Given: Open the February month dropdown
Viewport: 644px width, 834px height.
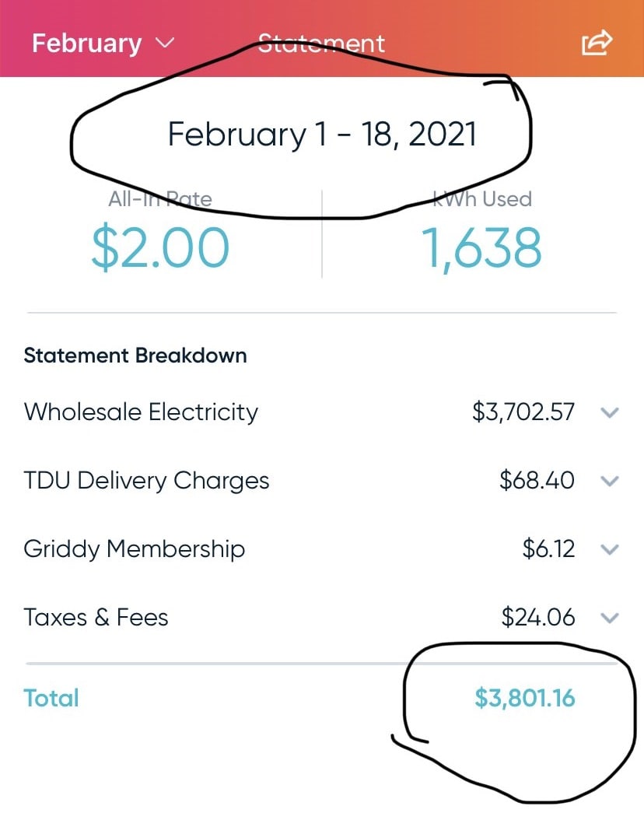Looking at the screenshot, I should (x=103, y=43).
